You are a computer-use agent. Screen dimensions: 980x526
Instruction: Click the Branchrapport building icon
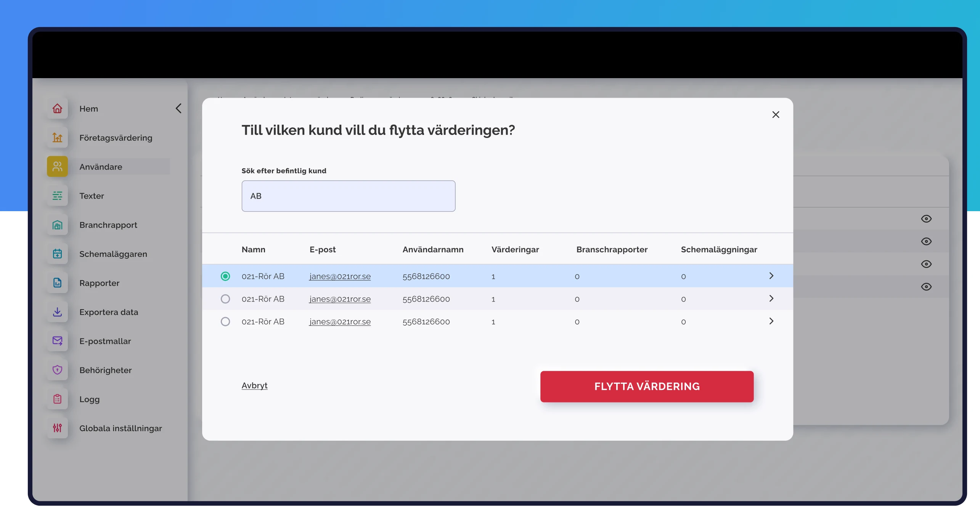(x=57, y=225)
